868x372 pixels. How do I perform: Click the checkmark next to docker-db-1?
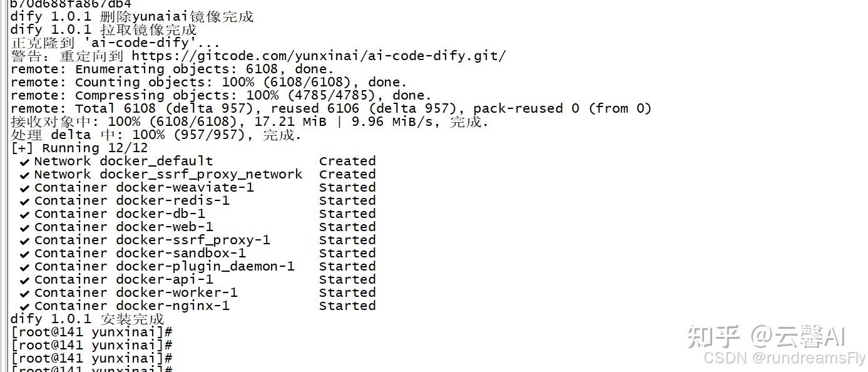click(x=25, y=214)
